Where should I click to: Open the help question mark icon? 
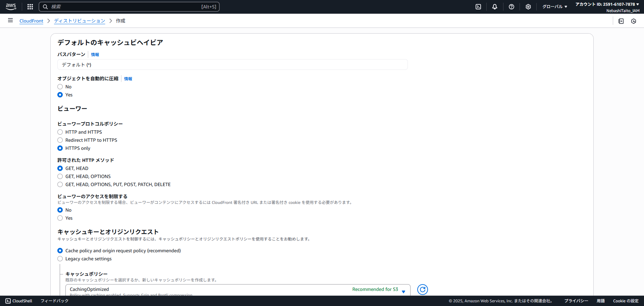tap(512, 7)
